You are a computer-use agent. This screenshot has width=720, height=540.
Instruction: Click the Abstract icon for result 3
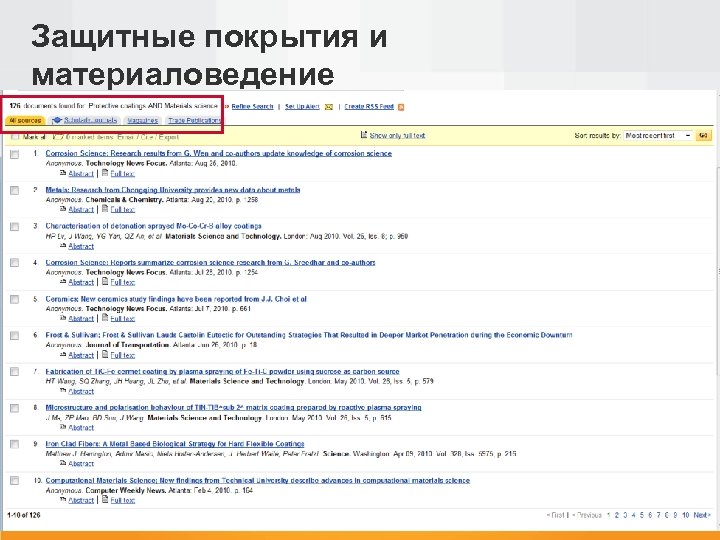[63, 246]
